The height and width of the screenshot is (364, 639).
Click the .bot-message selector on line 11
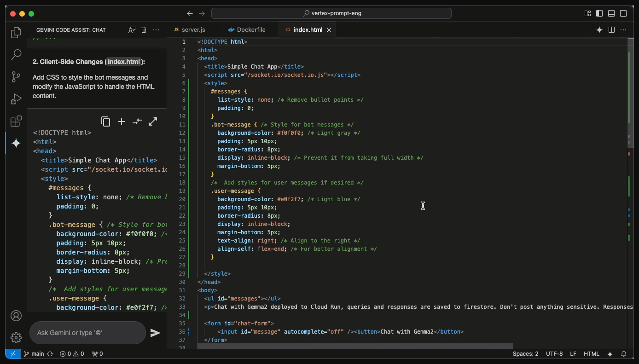[231, 125]
